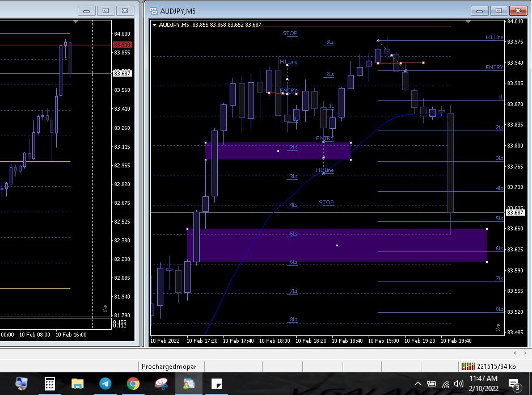Click the upper purple rectangle's center handle
This screenshot has width=532, height=395.
click(x=278, y=151)
